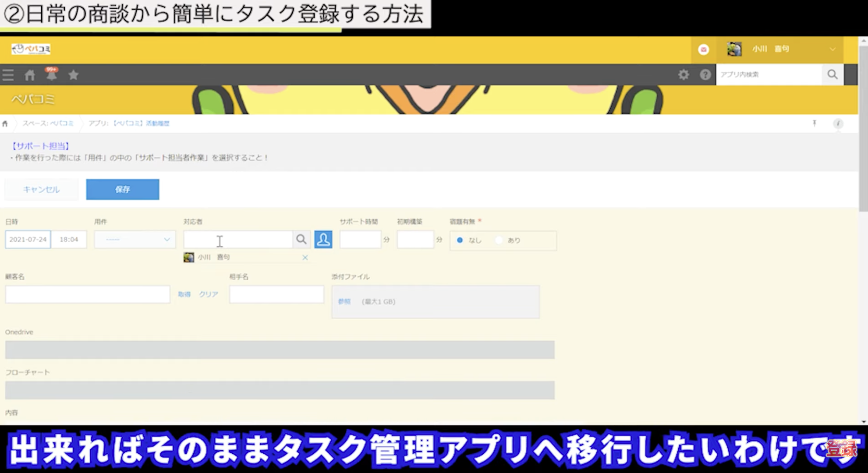Screen dimensions: 868x473
Task: Select the なし radio button
Action: pyautogui.click(x=460, y=240)
